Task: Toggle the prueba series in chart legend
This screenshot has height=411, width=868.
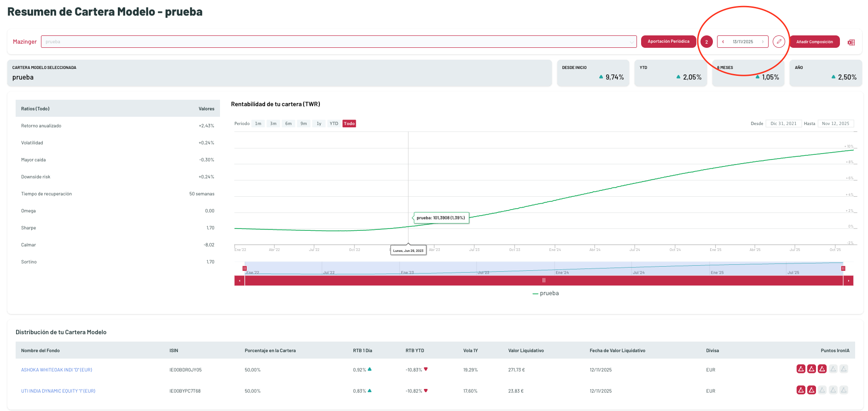Action: pyautogui.click(x=546, y=293)
